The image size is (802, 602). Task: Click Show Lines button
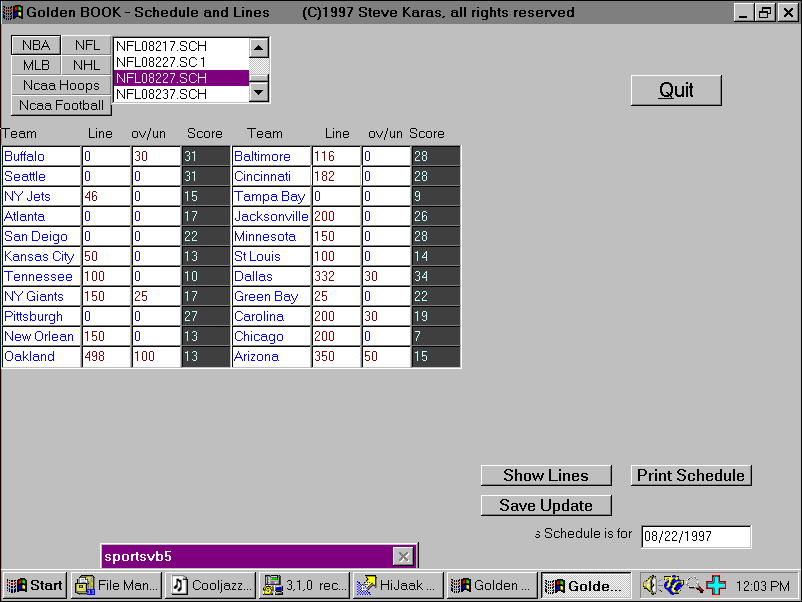[x=546, y=475]
